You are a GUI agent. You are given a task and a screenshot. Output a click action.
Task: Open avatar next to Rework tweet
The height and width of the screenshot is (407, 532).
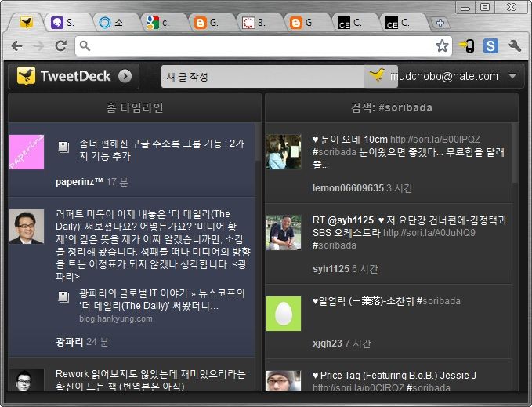[27, 380]
